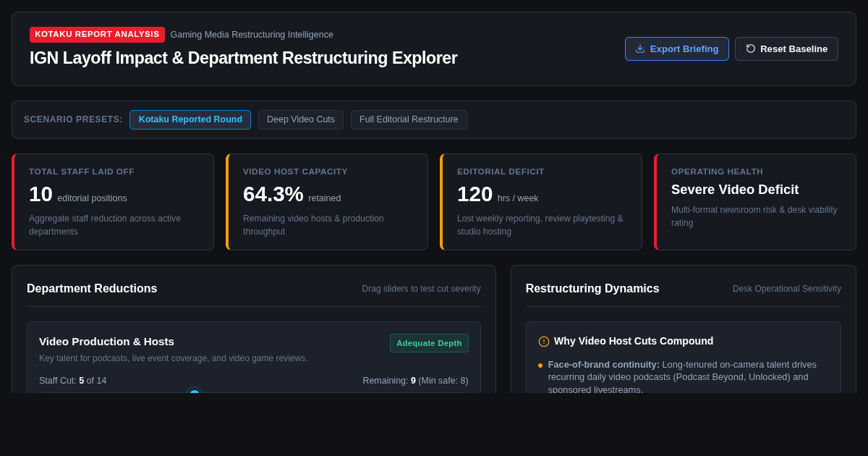This screenshot has width=868, height=456.
Task: Click the warning icon beside Why Video Host Cuts Compound
Action: [x=544, y=342]
